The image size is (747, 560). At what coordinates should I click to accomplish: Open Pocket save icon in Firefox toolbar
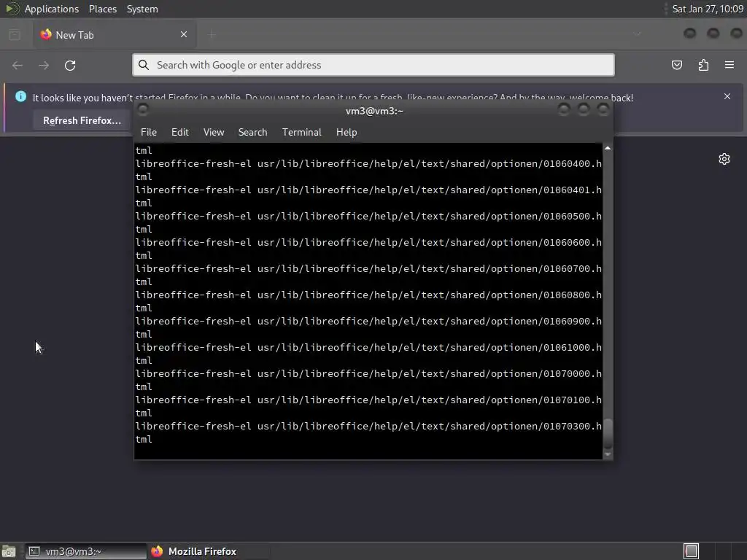click(x=677, y=65)
